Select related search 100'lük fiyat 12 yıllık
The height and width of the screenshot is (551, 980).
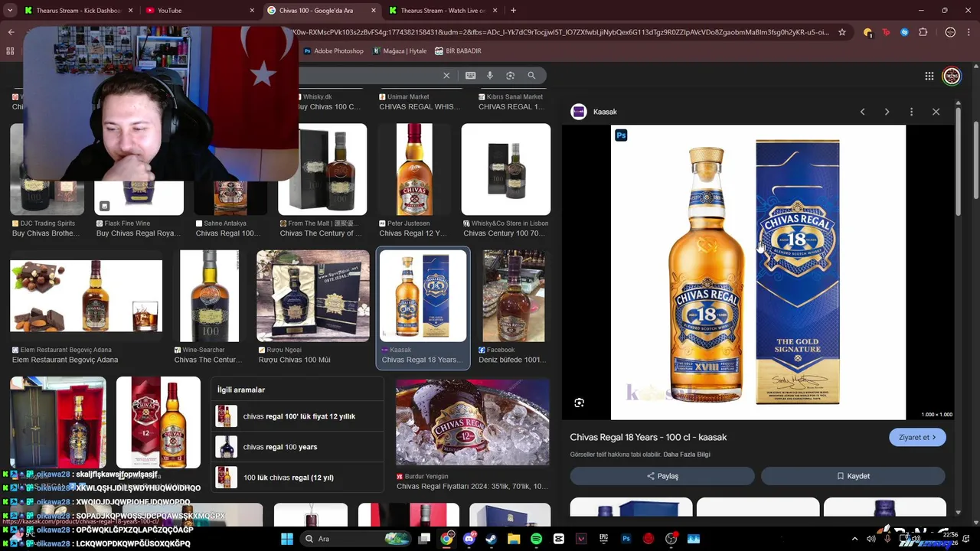click(x=297, y=416)
